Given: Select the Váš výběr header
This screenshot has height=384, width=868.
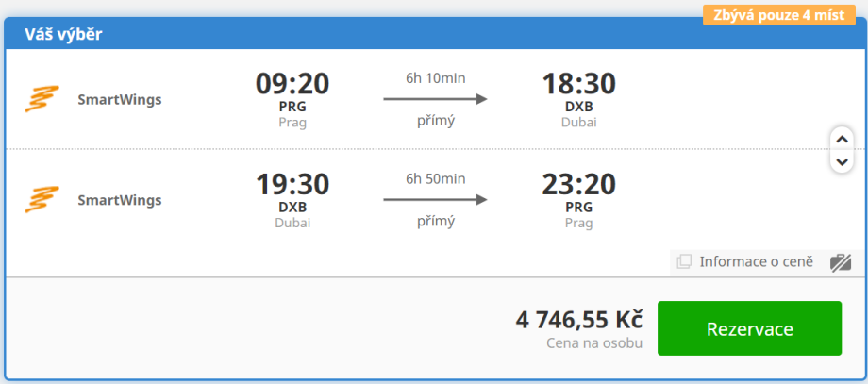Looking at the screenshot, I should tap(64, 35).
